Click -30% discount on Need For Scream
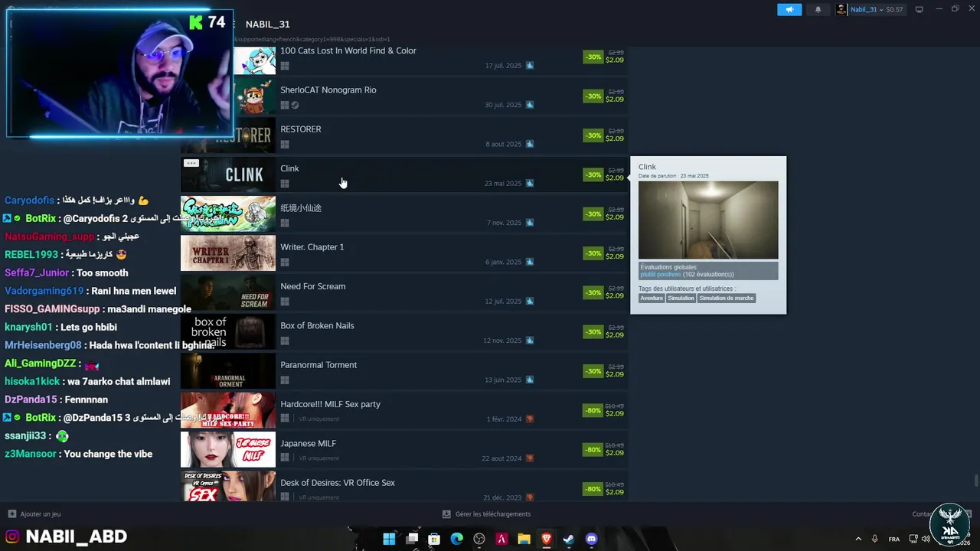This screenshot has width=980, height=551. (593, 292)
